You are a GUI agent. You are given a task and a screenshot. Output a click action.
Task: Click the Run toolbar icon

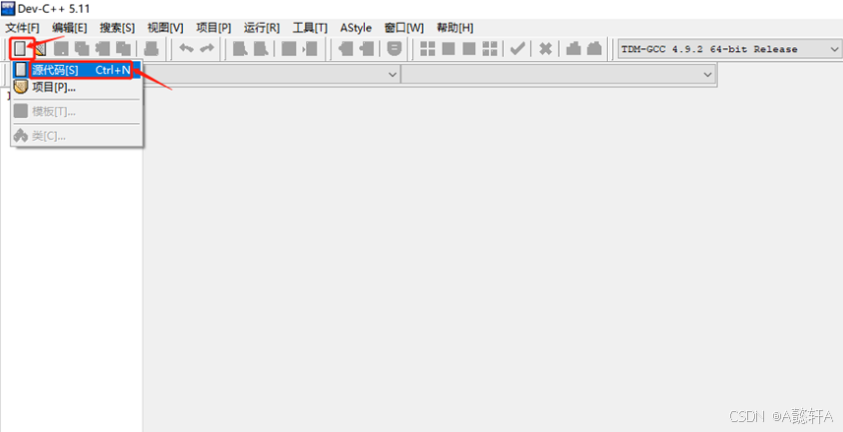(448, 49)
